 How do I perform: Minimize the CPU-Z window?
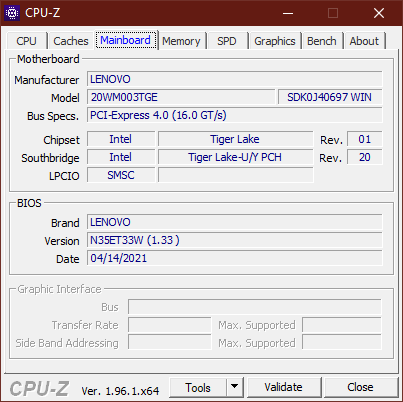pos(288,13)
